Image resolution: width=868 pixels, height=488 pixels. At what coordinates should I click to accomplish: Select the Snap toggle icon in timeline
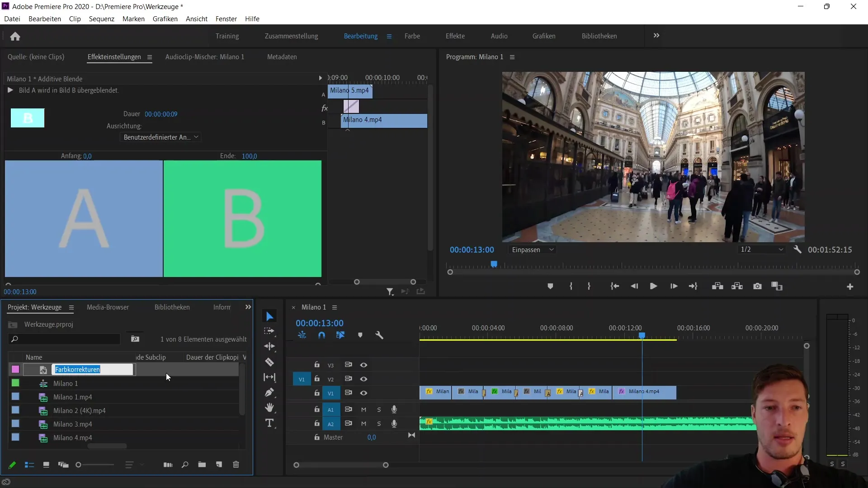pyautogui.click(x=321, y=335)
